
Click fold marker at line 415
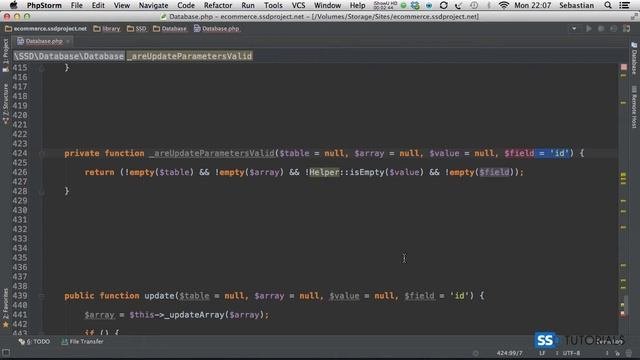click(42, 68)
